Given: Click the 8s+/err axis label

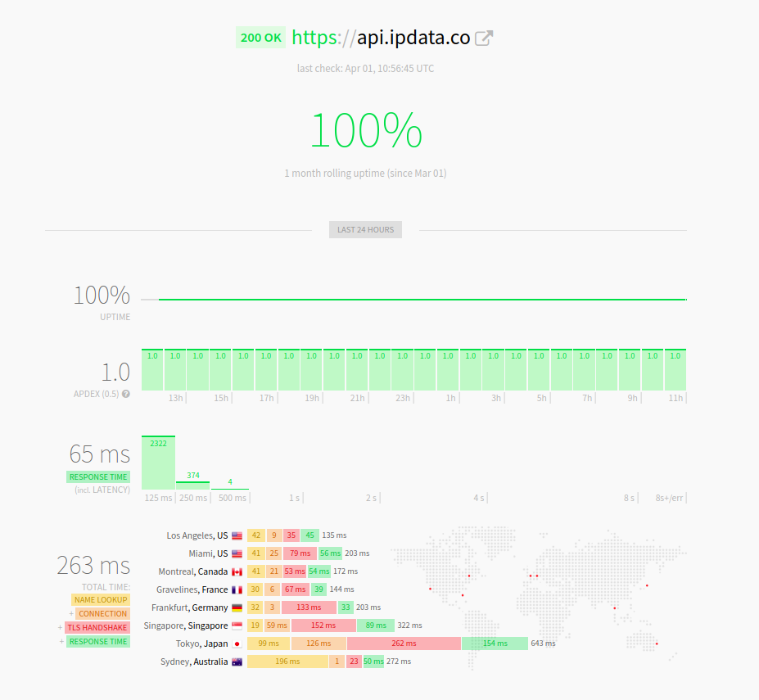Looking at the screenshot, I should (669, 498).
